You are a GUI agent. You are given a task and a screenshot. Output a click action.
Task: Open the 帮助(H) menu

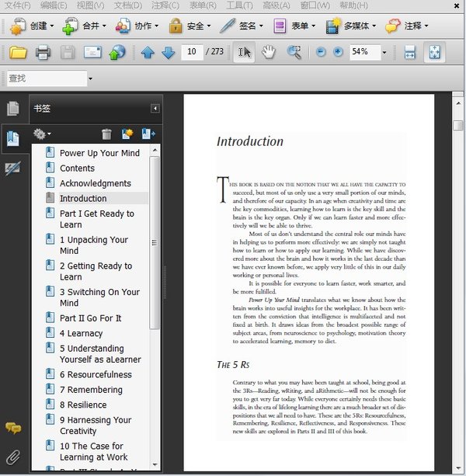click(353, 5)
